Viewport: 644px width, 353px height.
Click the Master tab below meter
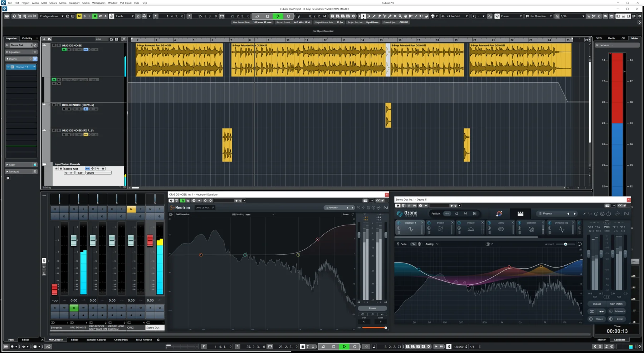(x=601, y=340)
